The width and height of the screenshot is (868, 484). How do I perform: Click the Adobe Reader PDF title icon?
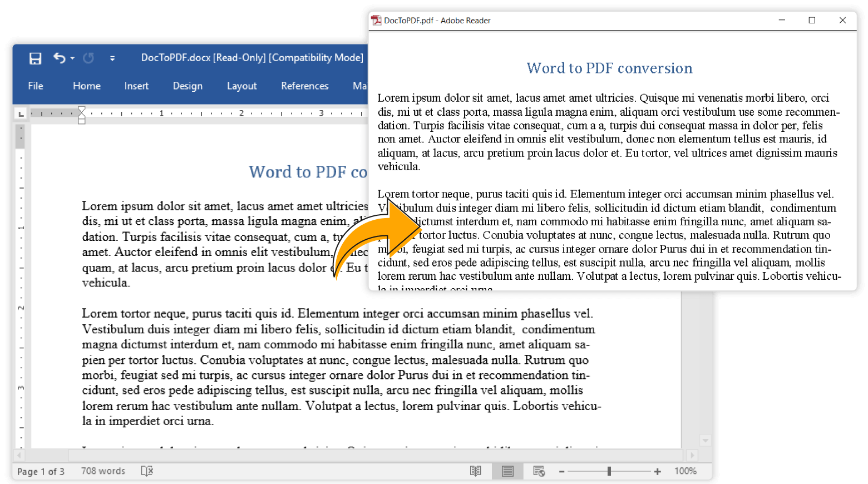coord(376,20)
